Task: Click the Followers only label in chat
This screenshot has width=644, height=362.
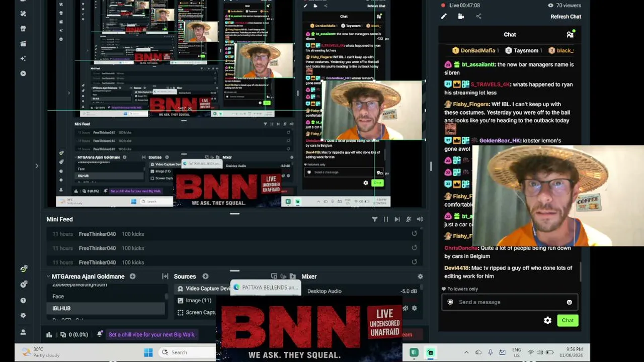Action: tap(459, 289)
